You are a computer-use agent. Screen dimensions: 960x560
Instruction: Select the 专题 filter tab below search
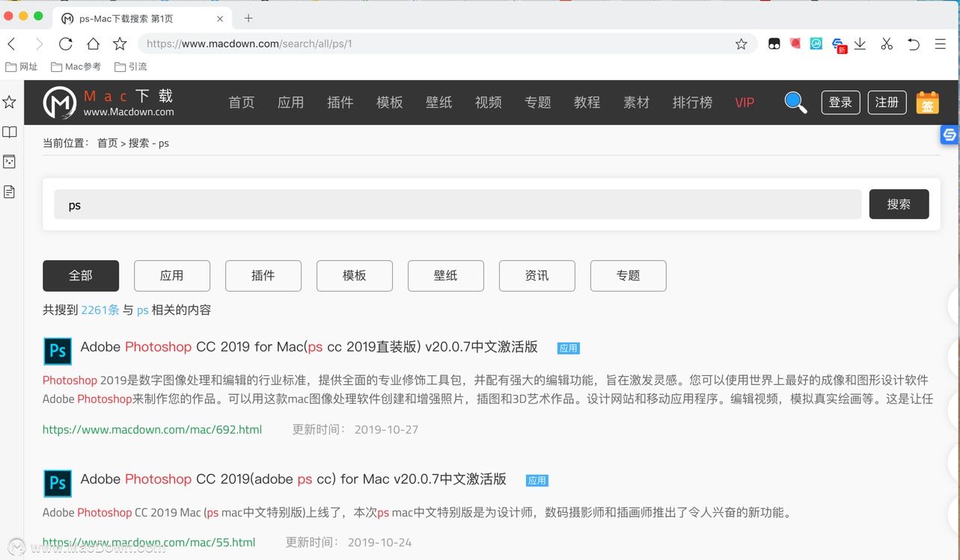[629, 276]
